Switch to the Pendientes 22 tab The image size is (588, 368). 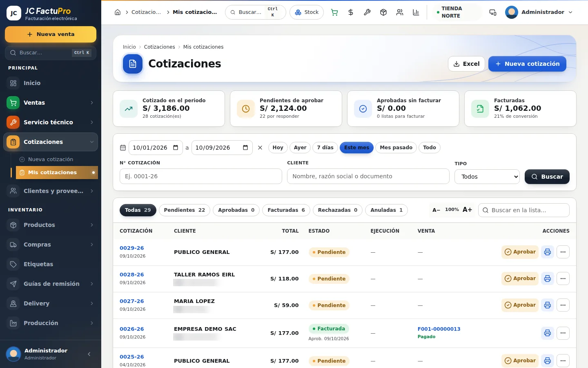pos(184,210)
